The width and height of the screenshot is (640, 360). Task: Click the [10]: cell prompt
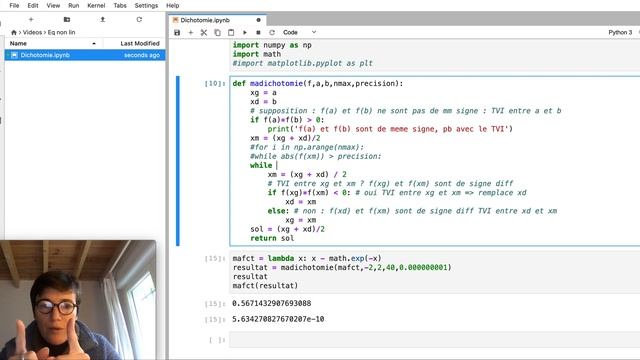(x=215, y=83)
